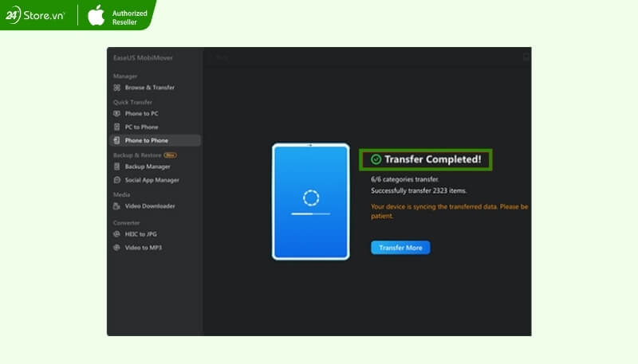Click the Video to MP3 icon
The width and height of the screenshot is (638, 364).
point(117,248)
